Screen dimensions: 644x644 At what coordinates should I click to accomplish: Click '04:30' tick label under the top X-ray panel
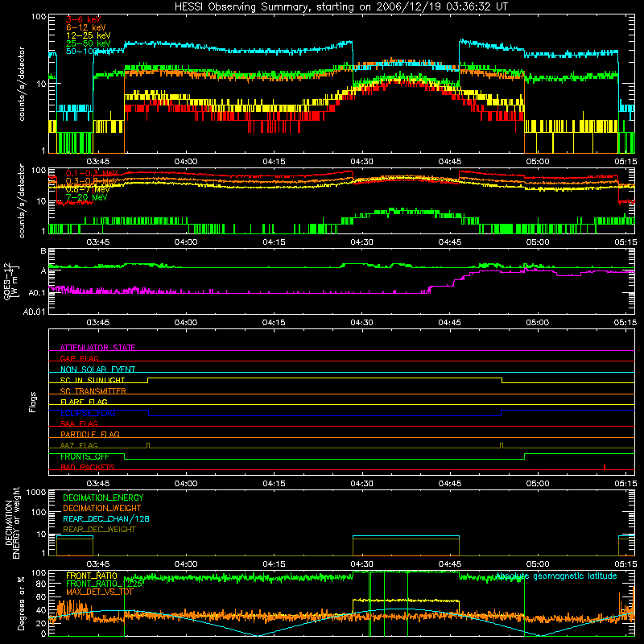pyautogui.click(x=361, y=162)
